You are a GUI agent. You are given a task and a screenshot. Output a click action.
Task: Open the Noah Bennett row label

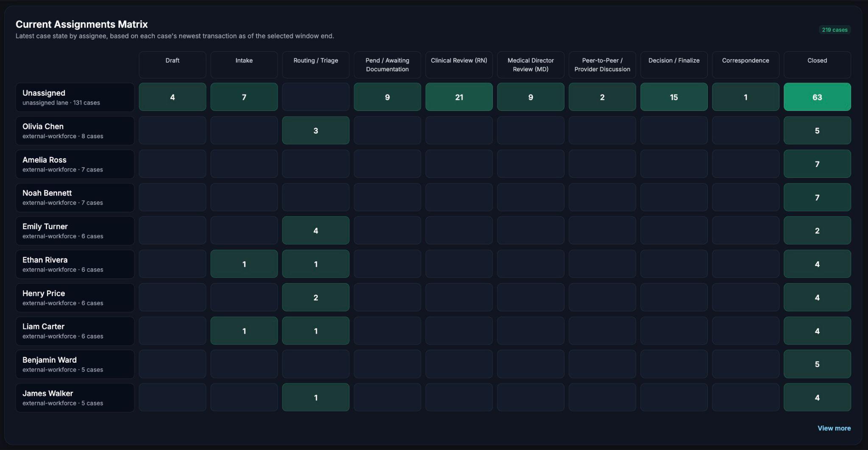(x=75, y=197)
